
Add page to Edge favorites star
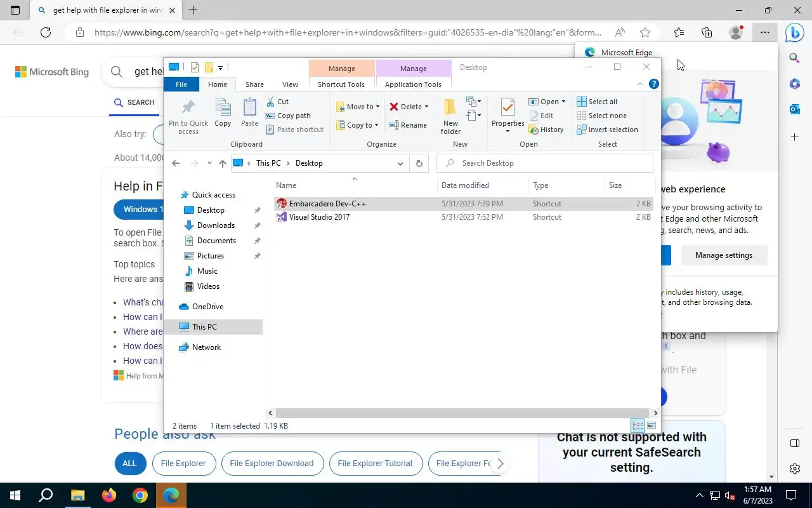point(645,32)
